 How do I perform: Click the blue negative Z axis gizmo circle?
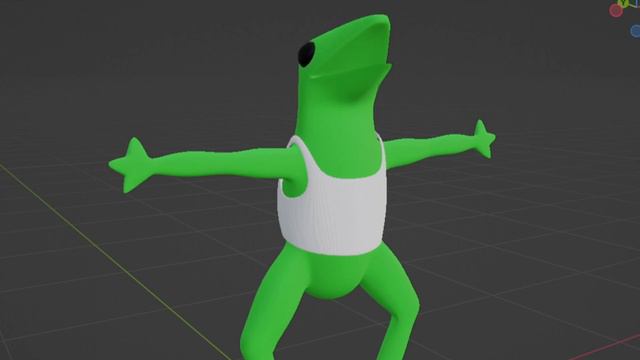coord(636,31)
